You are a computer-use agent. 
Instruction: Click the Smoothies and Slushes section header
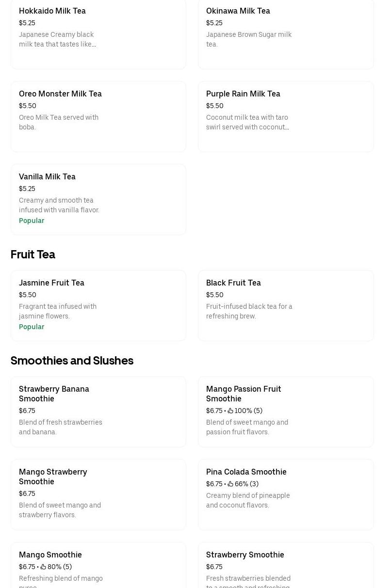point(72,361)
